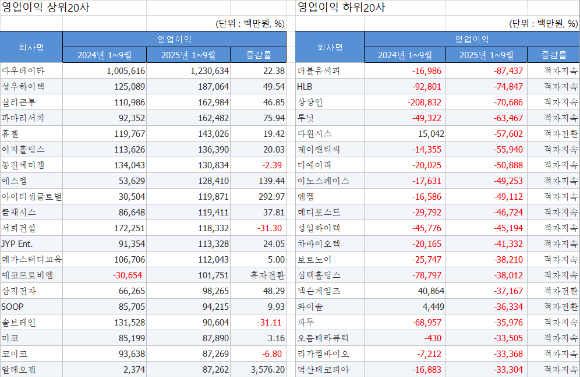Select the cell showing 143,026
This screenshot has width=580, height=377.
click(x=189, y=134)
